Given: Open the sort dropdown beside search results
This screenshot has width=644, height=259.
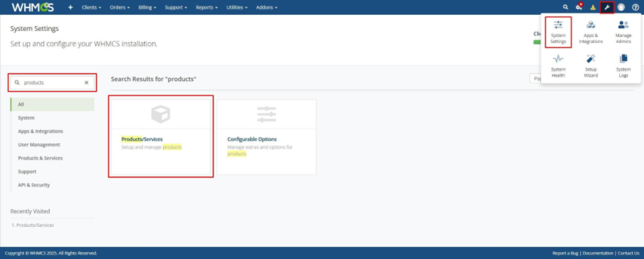Looking at the screenshot, I should point(535,79).
